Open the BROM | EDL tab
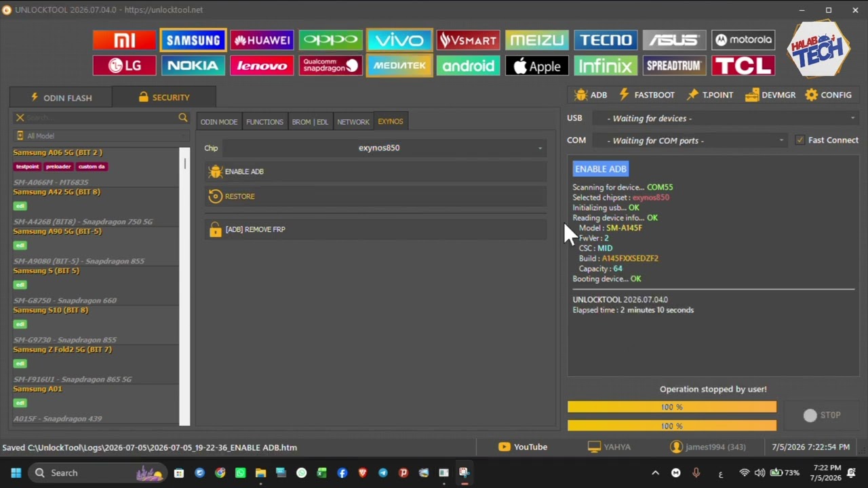This screenshot has width=868, height=488. point(310,122)
